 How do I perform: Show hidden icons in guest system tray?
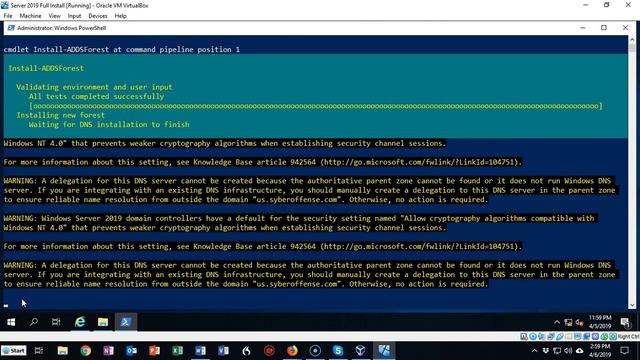pos(557,322)
